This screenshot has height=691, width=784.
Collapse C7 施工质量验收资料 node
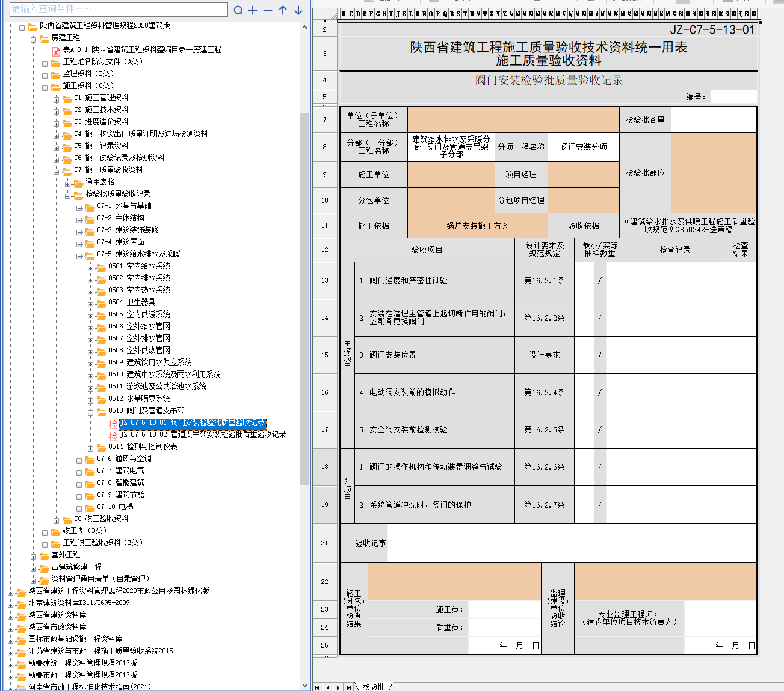click(57, 171)
